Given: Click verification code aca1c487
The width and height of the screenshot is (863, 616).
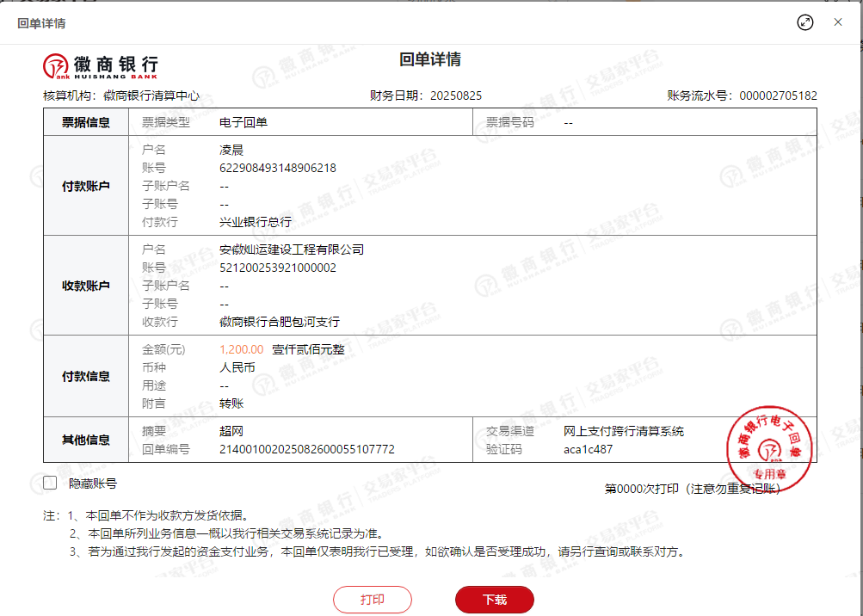Looking at the screenshot, I should (589, 449).
